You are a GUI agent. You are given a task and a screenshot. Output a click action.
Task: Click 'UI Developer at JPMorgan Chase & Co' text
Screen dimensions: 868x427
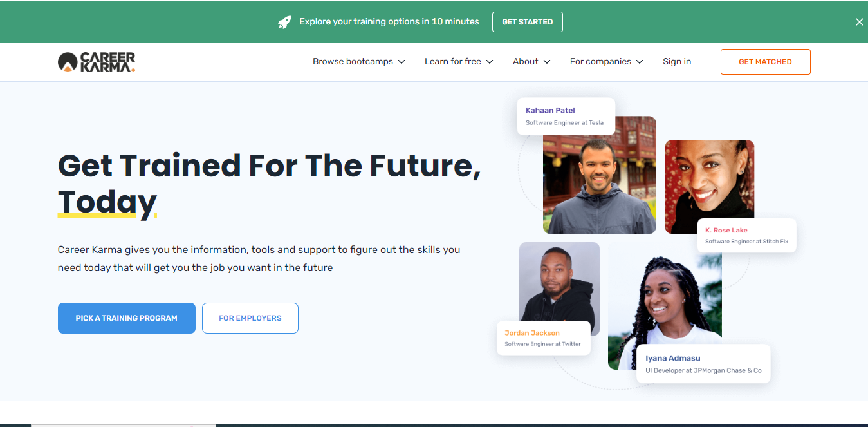(703, 371)
